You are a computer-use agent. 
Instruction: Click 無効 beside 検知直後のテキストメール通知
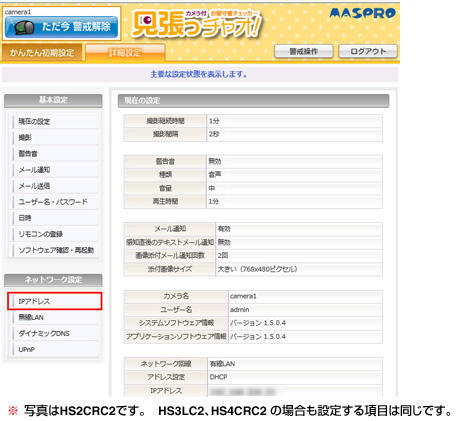click(224, 242)
